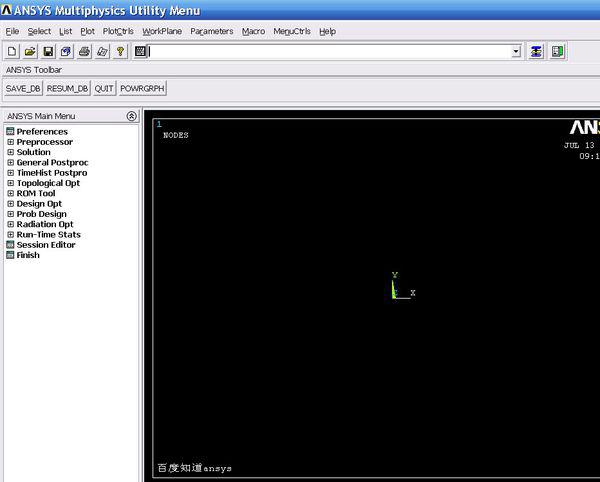
Task: Click the Prob Design label
Action: pos(42,214)
